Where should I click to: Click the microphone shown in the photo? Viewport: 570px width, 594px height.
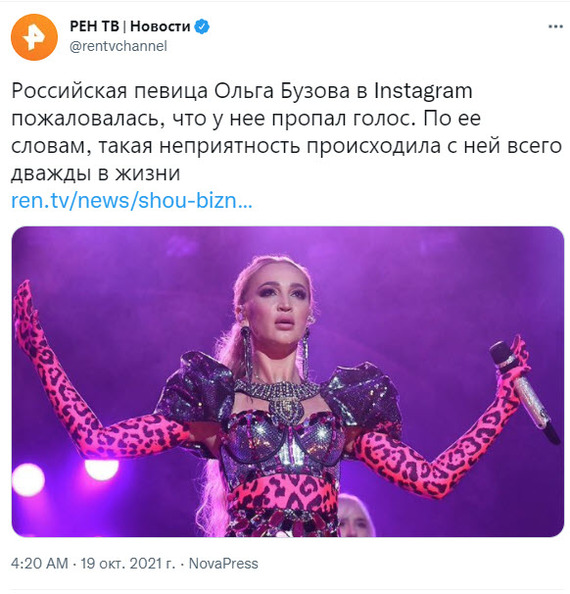(523, 390)
